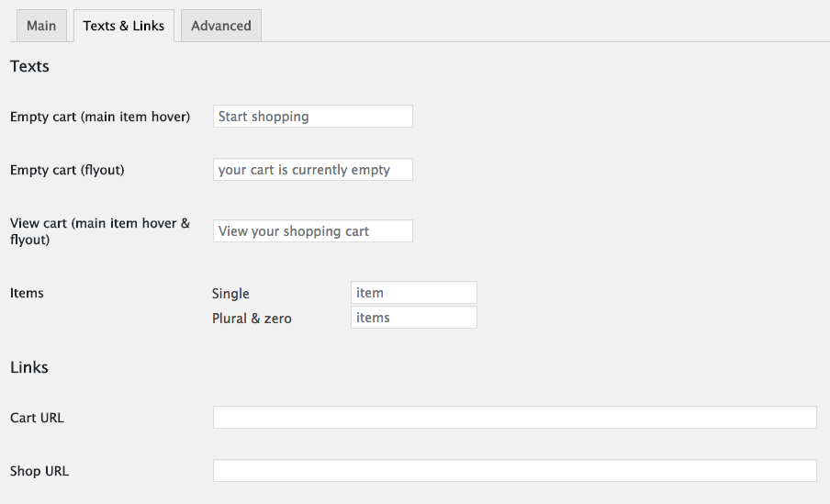Click the 'Empty cart (main item hover)' label

[x=100, y=117]
